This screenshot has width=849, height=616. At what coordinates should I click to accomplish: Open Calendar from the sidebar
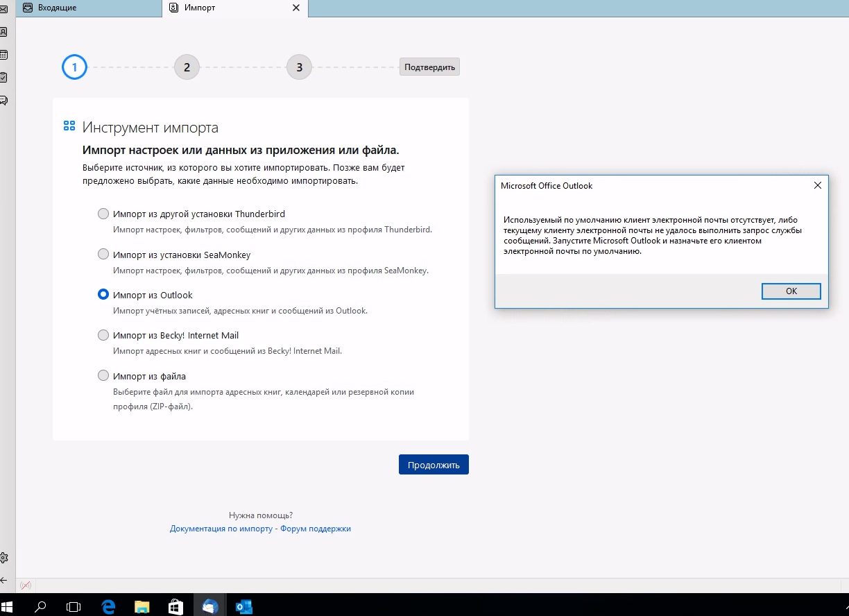[3, 54]
